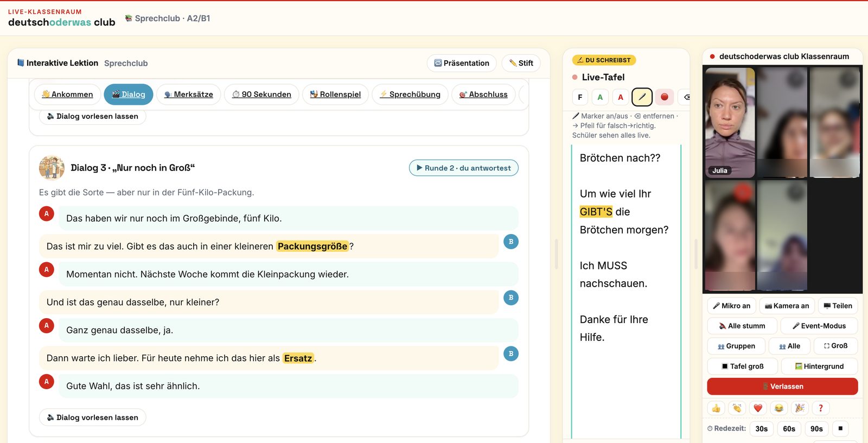Select the F format button on Live-Tafel
The width and height of the screenshot is (868, 443).
click(580, 97)
